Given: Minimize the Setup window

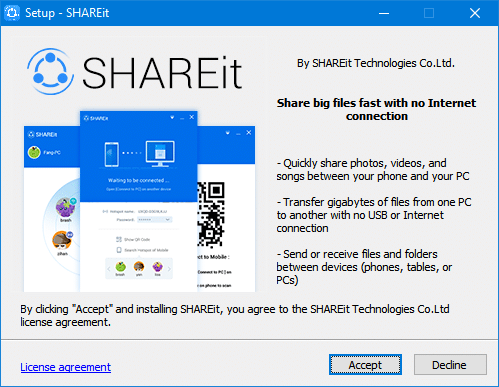Looking at the screenshot, I should click(384, 13).
